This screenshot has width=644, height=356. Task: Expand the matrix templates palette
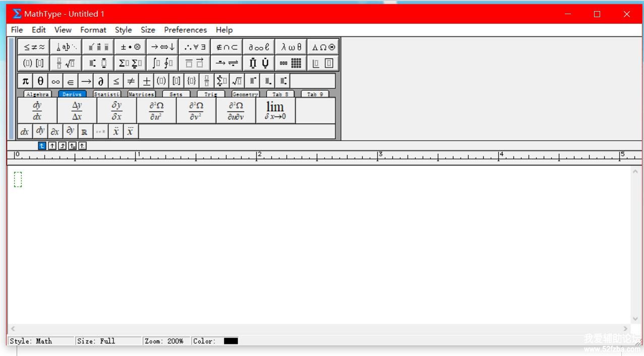click(291, 63)
